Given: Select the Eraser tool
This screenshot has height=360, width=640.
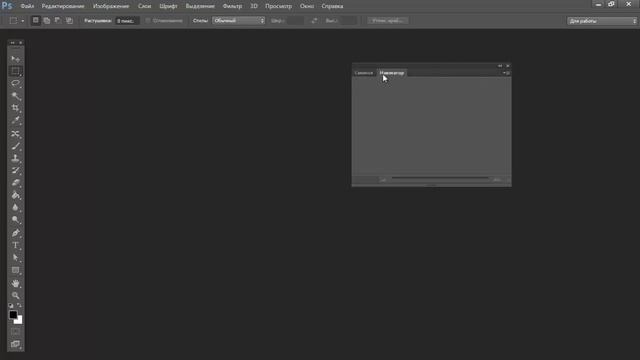Looking at the screenshot, I should pos(16,183).
